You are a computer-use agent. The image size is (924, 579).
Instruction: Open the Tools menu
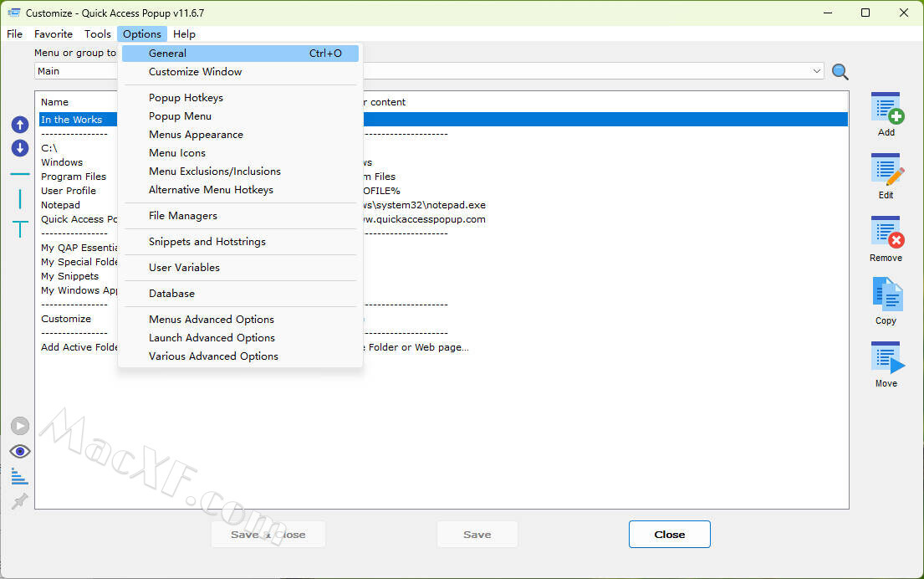98,34
